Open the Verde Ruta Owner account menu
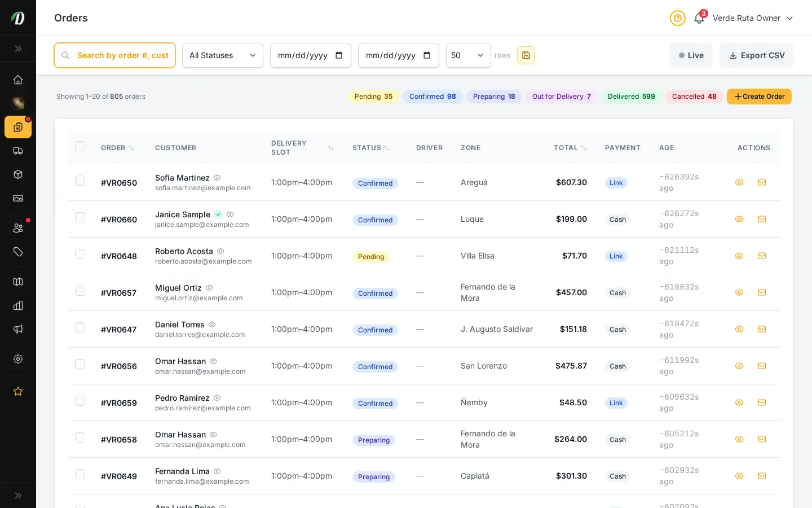812x508 pixels. (753, 18)
